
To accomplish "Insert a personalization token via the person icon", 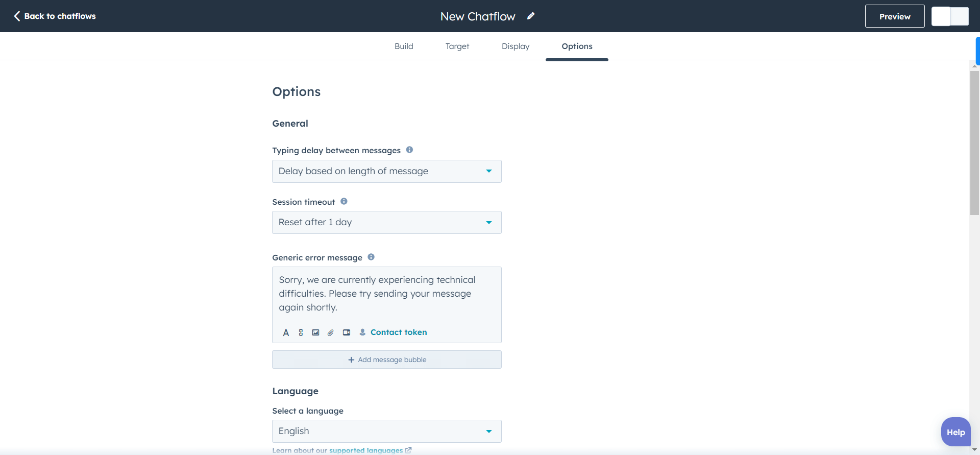I will pyautogui.click(x=362, y=332).
